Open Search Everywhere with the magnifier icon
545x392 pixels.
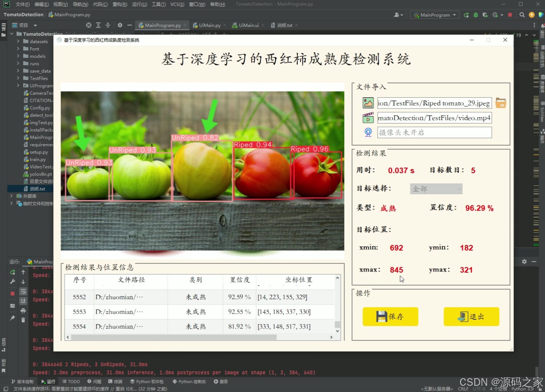point(522,15)
